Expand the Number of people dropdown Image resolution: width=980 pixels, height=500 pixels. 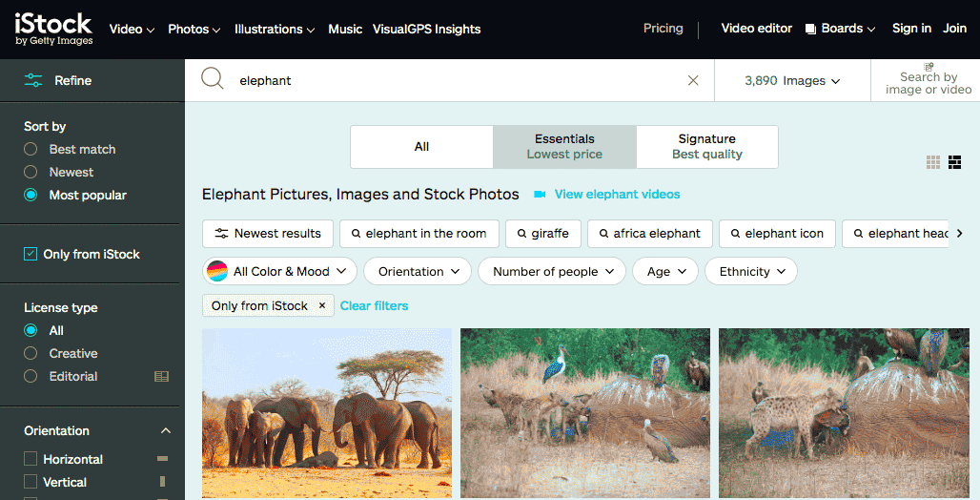tap(551, 272)
